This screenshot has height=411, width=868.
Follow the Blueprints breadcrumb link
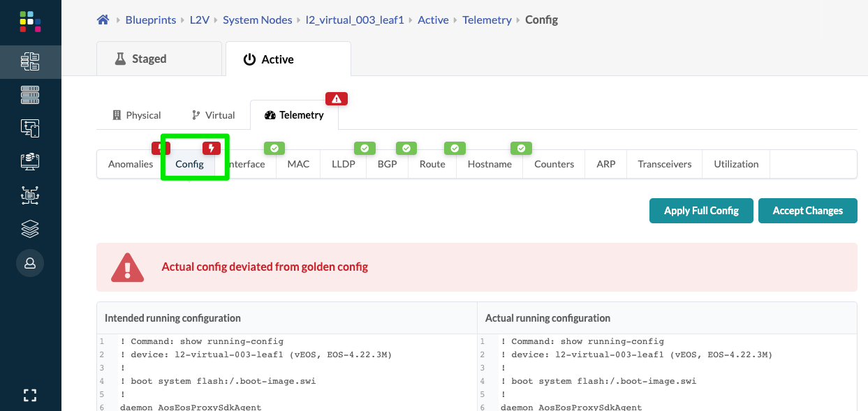click(151, 20)
